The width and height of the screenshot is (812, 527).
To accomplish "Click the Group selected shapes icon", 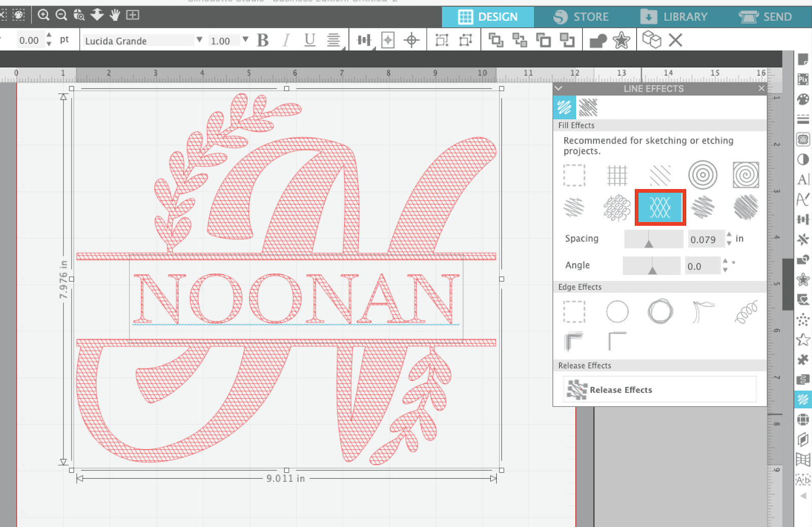I will tap(442, 40).
